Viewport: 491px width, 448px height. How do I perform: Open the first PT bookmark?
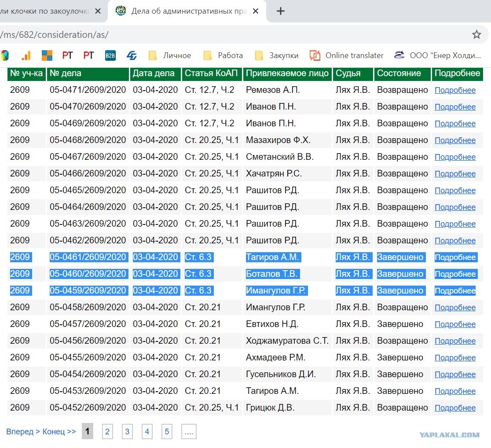[x=67, y=55]
